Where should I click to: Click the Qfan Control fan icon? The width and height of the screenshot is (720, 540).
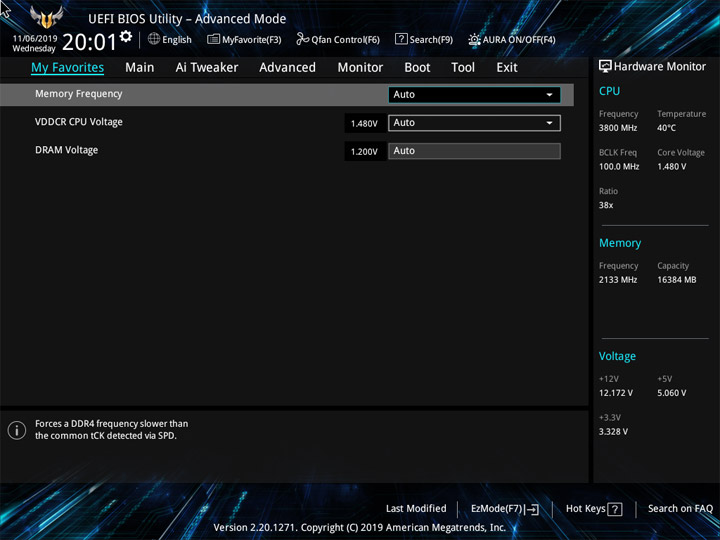(302, 39)
